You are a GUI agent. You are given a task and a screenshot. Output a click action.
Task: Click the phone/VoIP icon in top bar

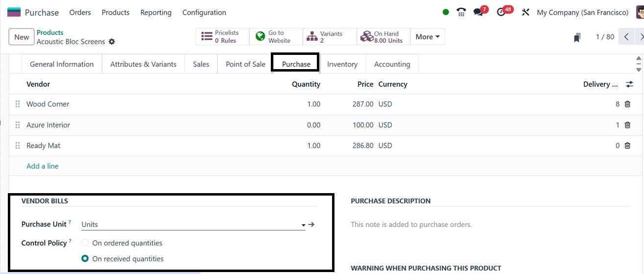pos(461,12)
